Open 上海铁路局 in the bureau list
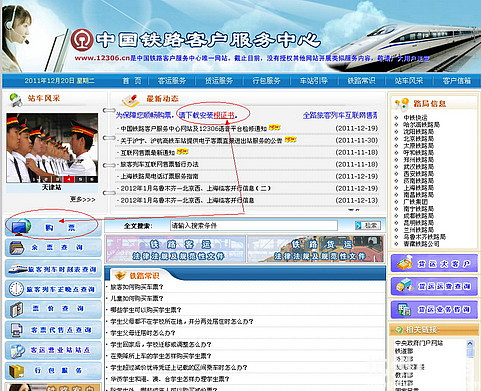The height and width of the screenshot is (391, 481). 419,188
